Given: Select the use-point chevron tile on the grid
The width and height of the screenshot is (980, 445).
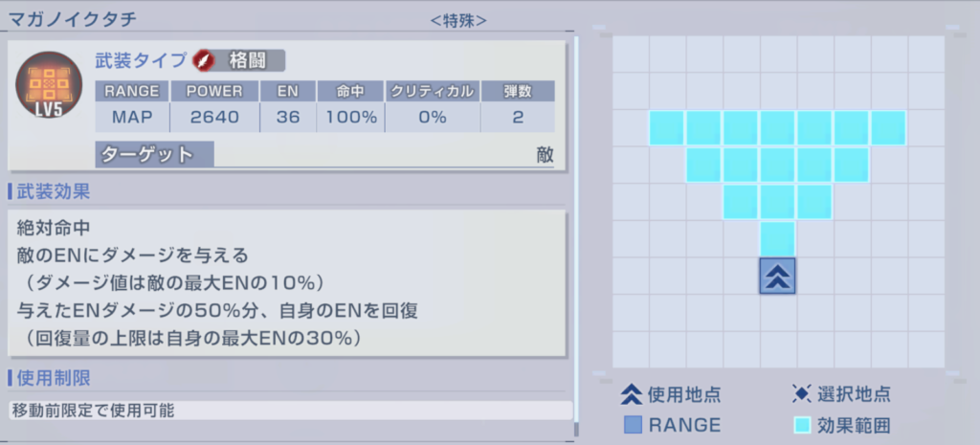Looking at the screenshot, I should click(778, 276).
